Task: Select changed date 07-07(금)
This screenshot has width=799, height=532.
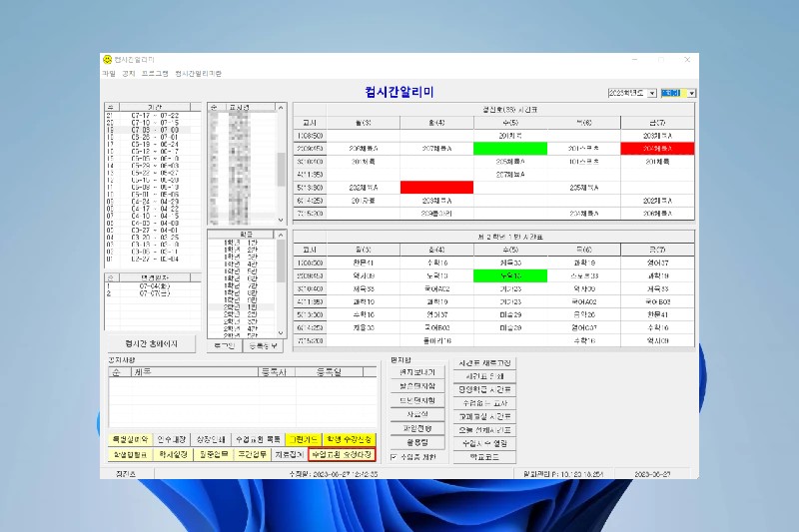Action: coord(153,293)
